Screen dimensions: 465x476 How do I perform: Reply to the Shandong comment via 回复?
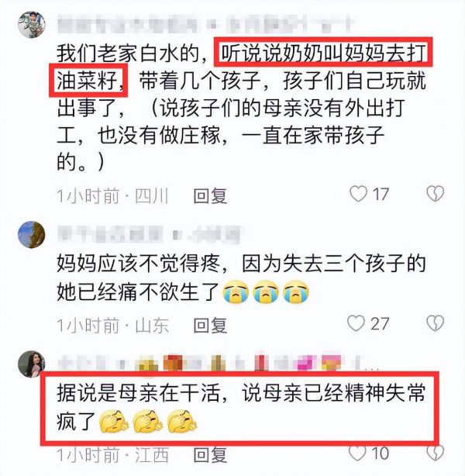(210, 325)
